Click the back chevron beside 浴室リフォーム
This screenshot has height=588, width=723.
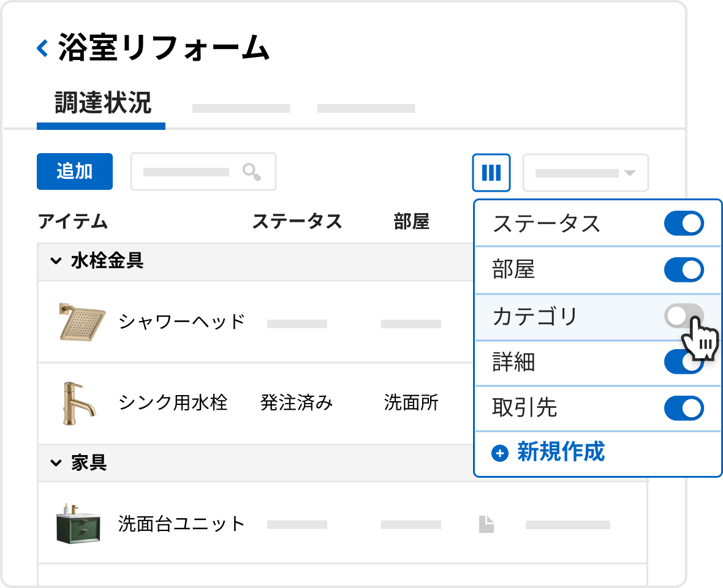(x=42, y=48)
